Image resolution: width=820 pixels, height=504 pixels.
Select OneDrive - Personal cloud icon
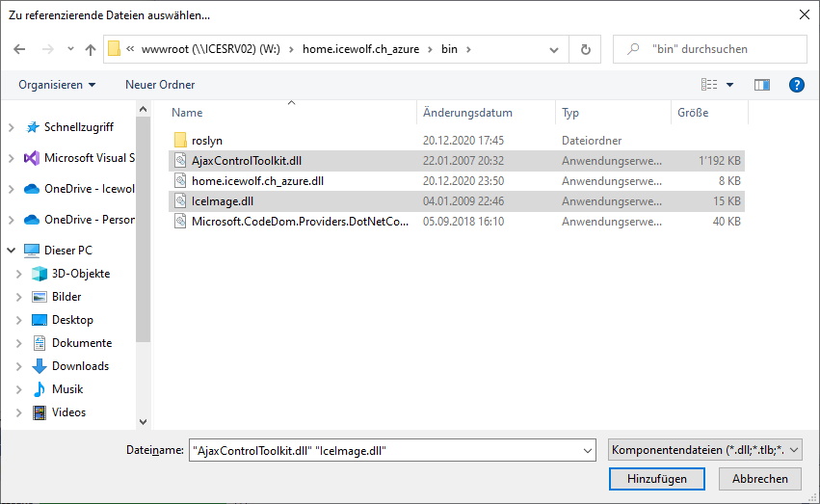pyautogui.click(x=32, y=220)
